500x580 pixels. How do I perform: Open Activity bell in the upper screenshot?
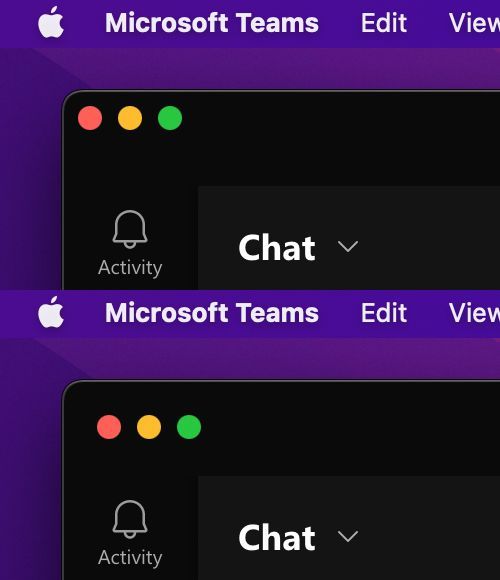(130, 243)
